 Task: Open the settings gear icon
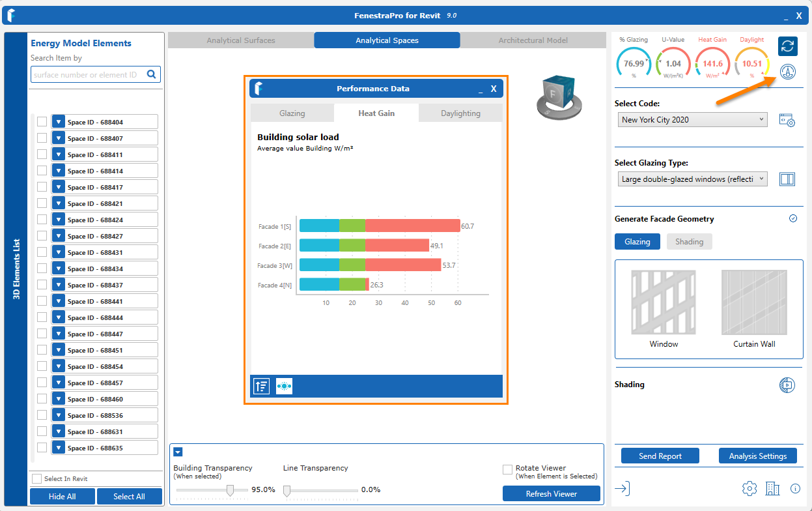pyautogui.click(x=749, y=488)
